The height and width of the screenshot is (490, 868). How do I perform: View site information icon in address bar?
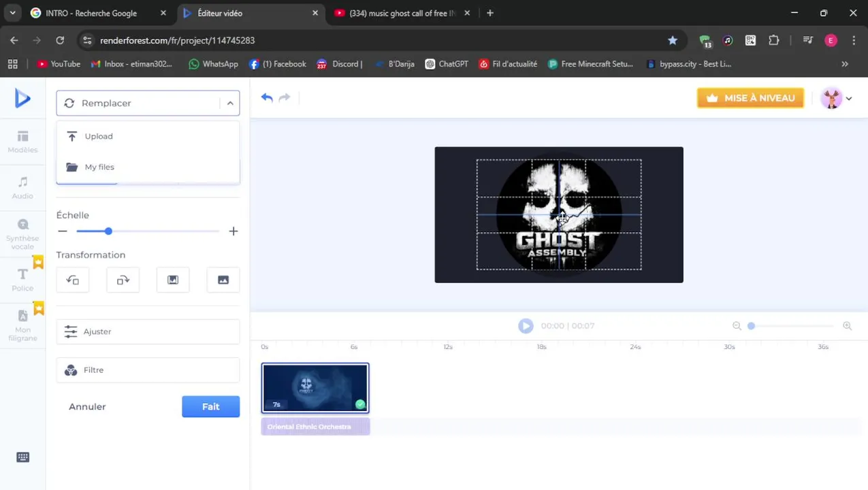click(x=87, y=40)
